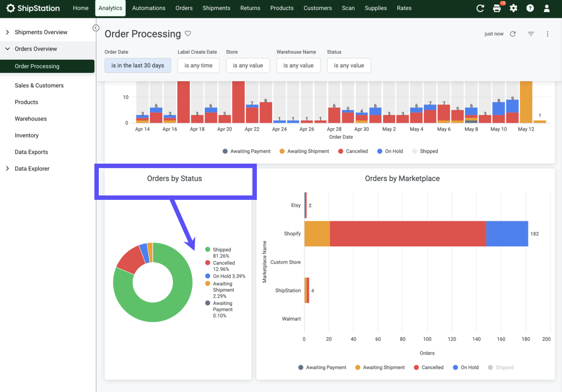Open Data Exports in sidebar
562x392 pixels.
pos(31,152)
